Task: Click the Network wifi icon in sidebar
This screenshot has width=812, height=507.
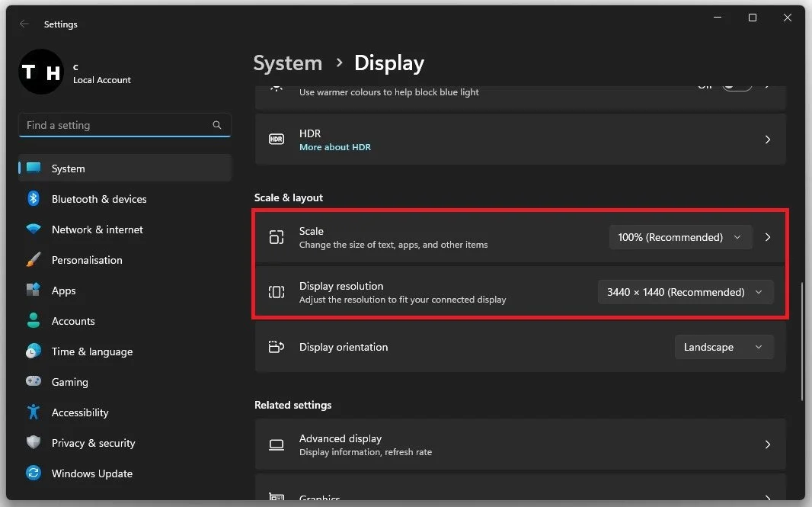Action: pyautogui.click(x=34, y=229)
